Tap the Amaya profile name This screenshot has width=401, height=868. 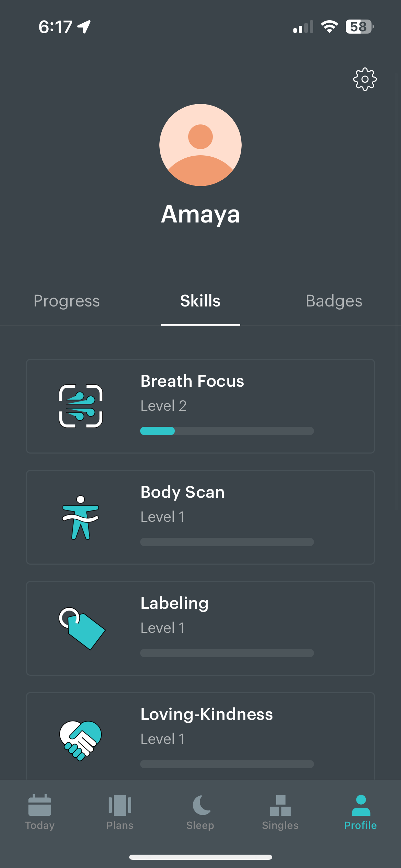click(200, 214)
